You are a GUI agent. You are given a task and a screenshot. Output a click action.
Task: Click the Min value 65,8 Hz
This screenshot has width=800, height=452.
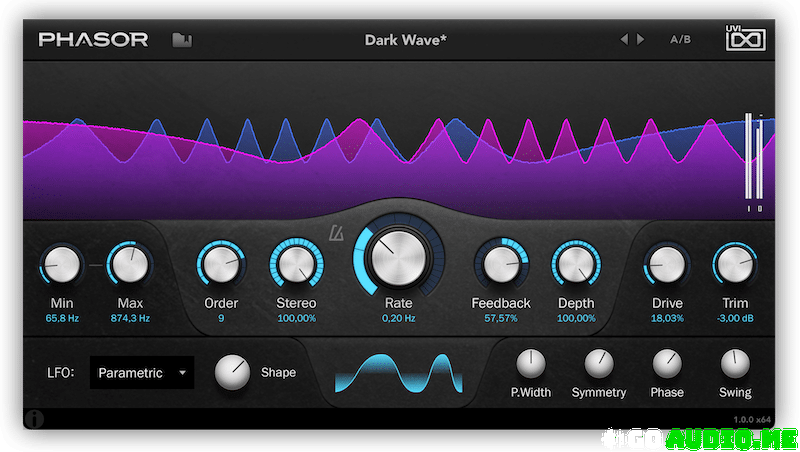[62, 318]
